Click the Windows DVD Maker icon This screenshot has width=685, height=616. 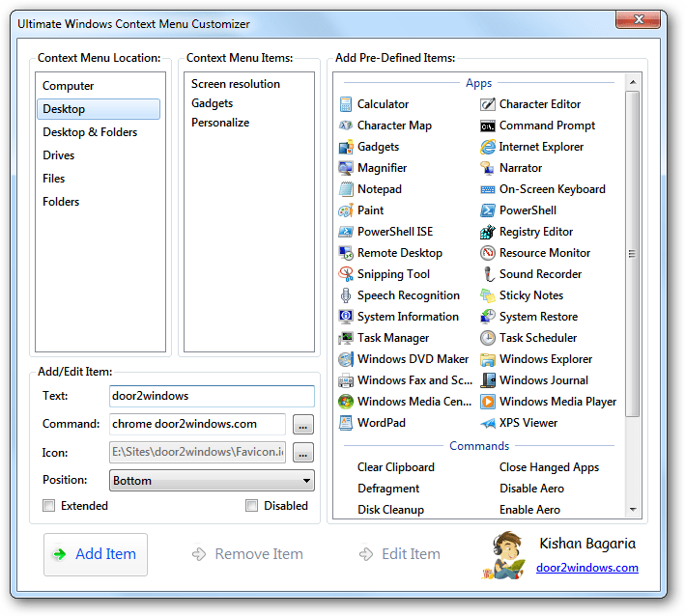346,359
